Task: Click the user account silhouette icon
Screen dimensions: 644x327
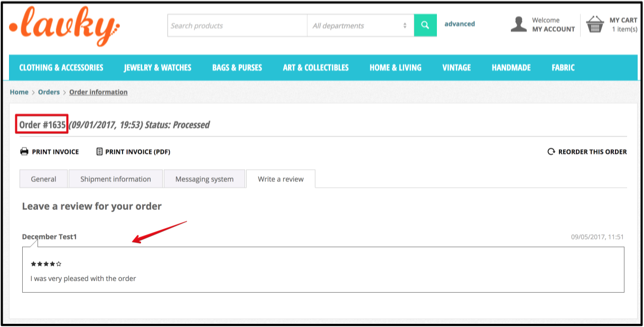Action: click(x=519, y=24)
